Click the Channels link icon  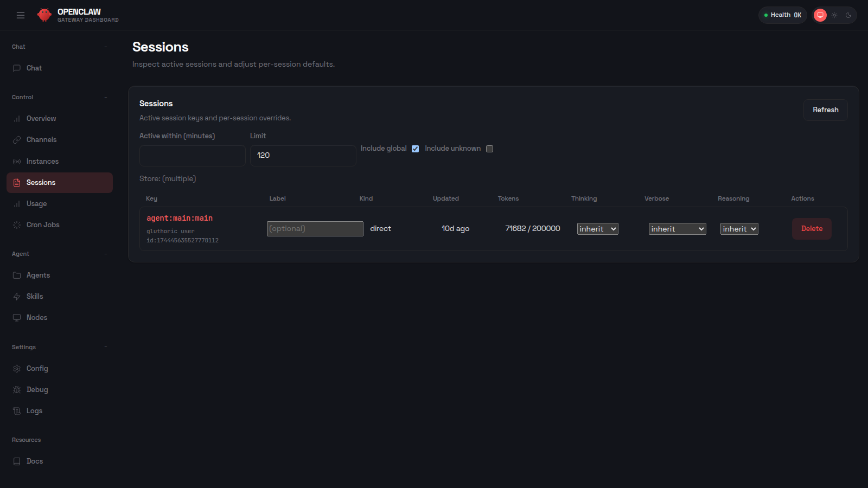click(17, 139)
